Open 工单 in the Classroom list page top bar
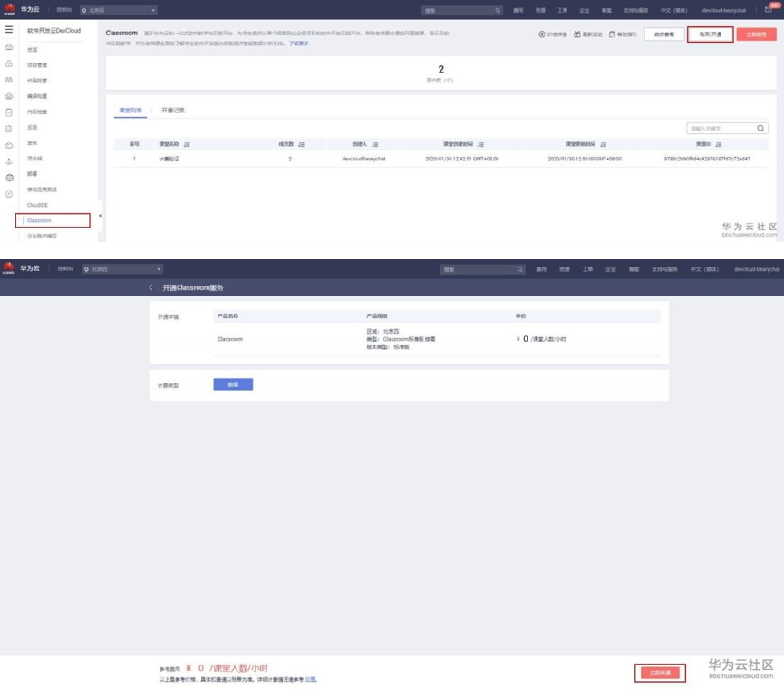Screen dimensions: 784x689 pos(563,11)
